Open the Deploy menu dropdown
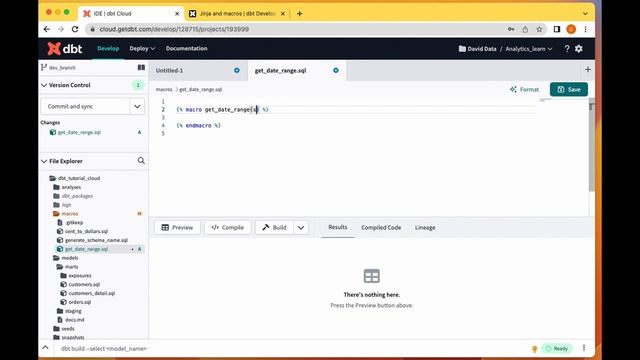Image resolution: width=640 pixels, height=360 pixels. point(142,48)
